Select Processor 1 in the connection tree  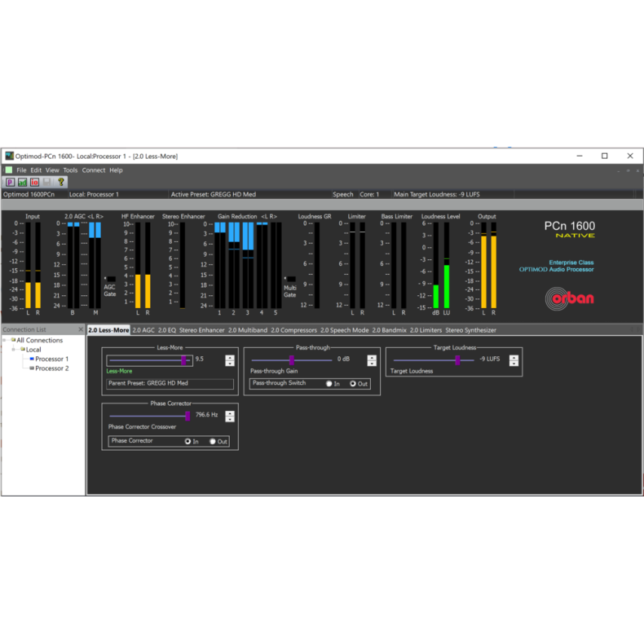coord(51,359)
